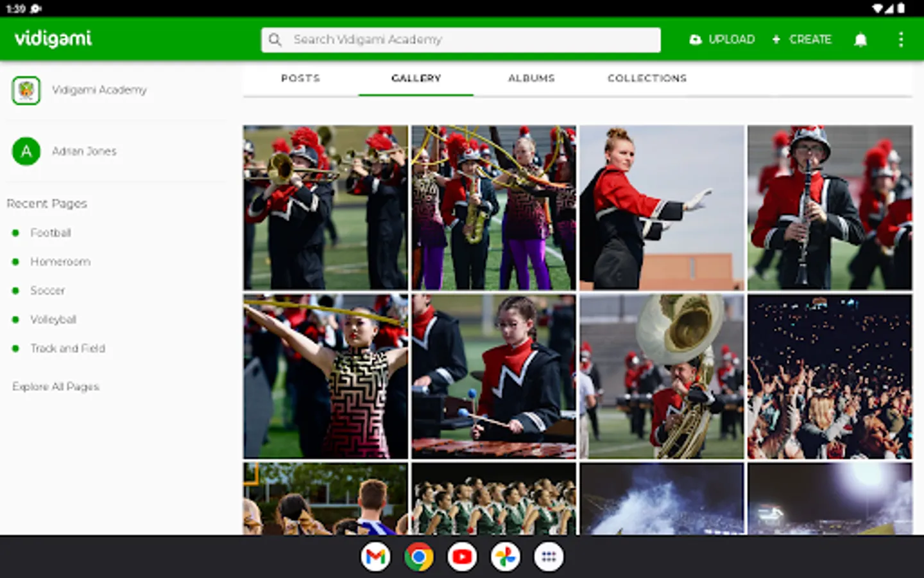Open the Albums tab
Viewport: 924px width, 578px height.
tap(531, 78)
